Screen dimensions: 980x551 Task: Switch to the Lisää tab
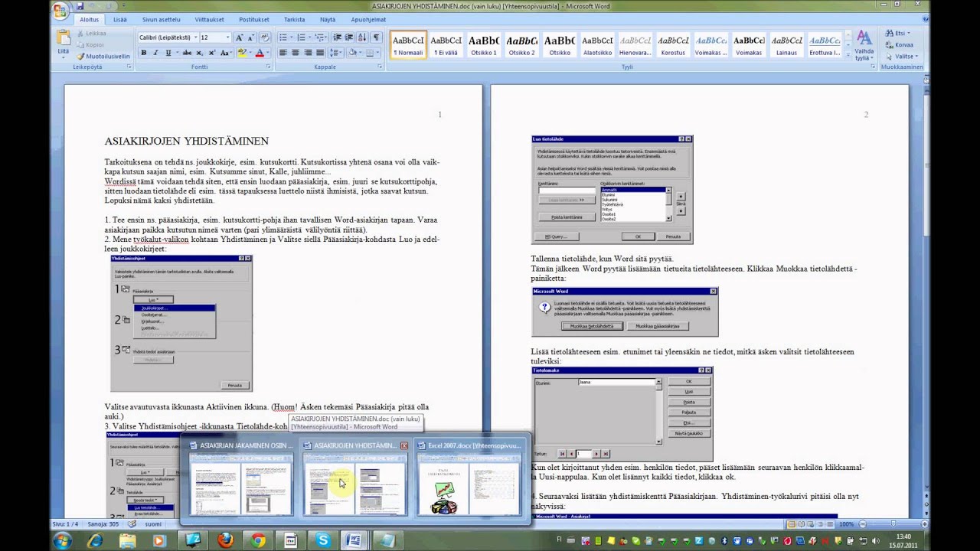pyautogui.click(x=120, y=19)
